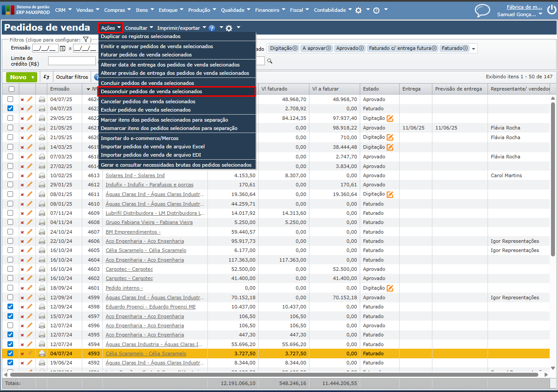558x392 pixels.
Task: Click the printer icon for order 4593
Action: [x=42, y=353]
